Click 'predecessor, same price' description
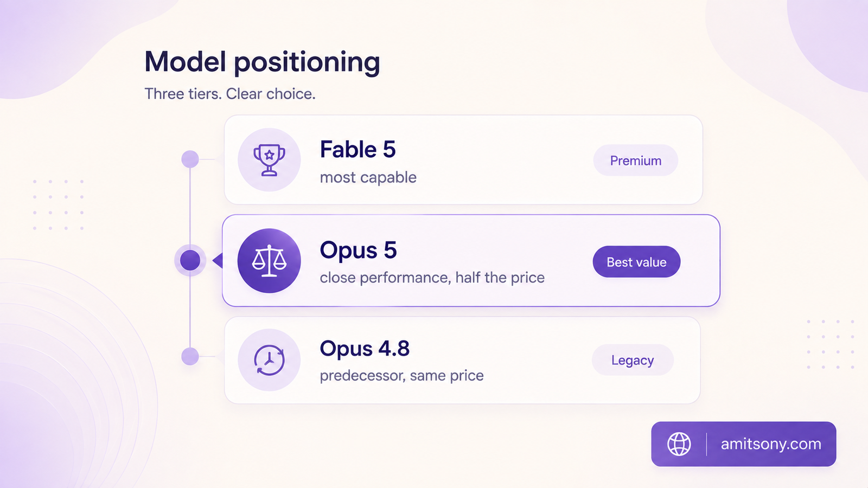 402,376
